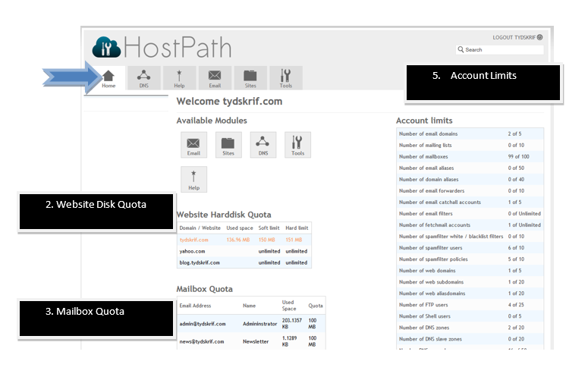Open the Tools tab in top navigation

286,78
